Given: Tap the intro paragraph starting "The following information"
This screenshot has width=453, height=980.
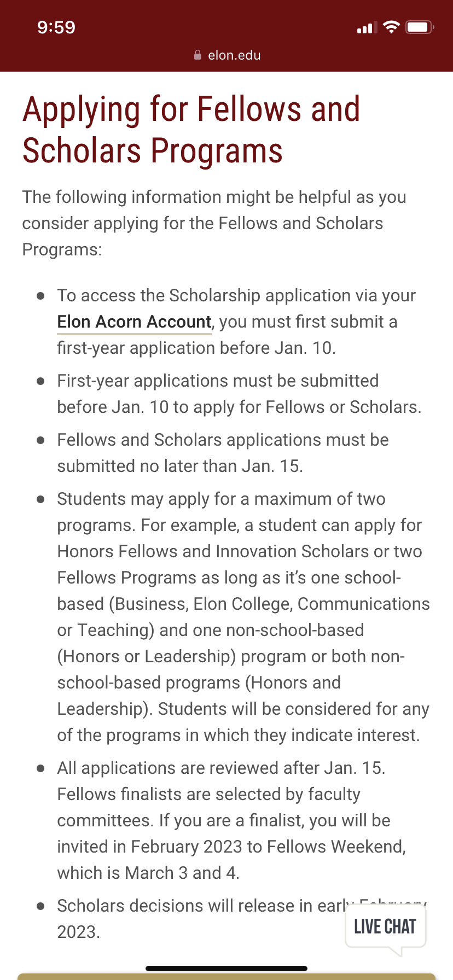Looking at the screenshot, I should [213, 223].
